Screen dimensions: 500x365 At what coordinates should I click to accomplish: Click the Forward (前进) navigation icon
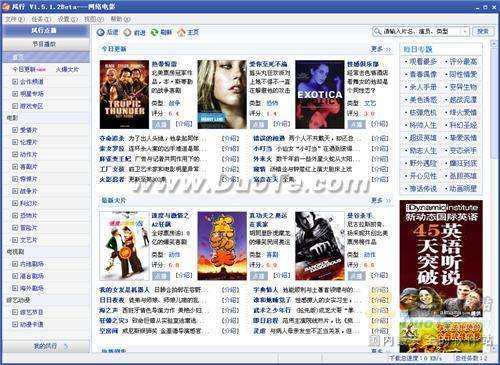pos(127,32)
